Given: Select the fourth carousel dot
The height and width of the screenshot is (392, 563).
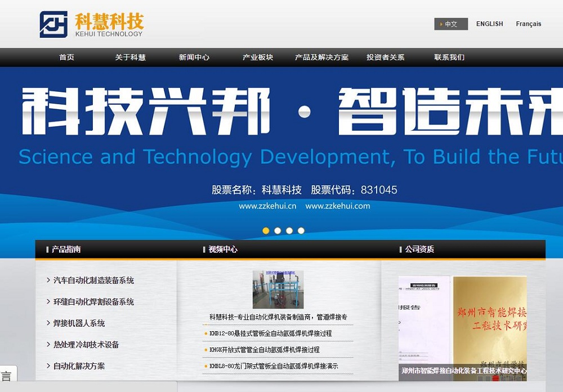Looking at the screenshot, I should point(301,231).
